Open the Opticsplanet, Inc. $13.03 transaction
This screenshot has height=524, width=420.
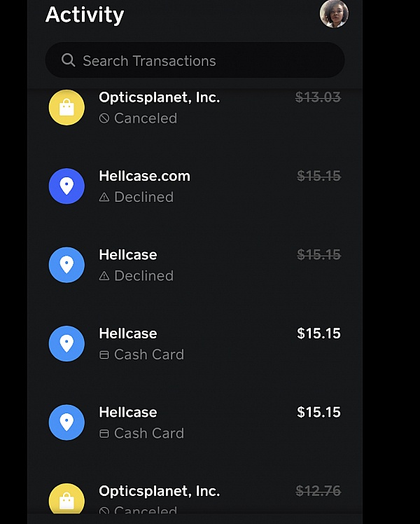click(x=160, y=98)
